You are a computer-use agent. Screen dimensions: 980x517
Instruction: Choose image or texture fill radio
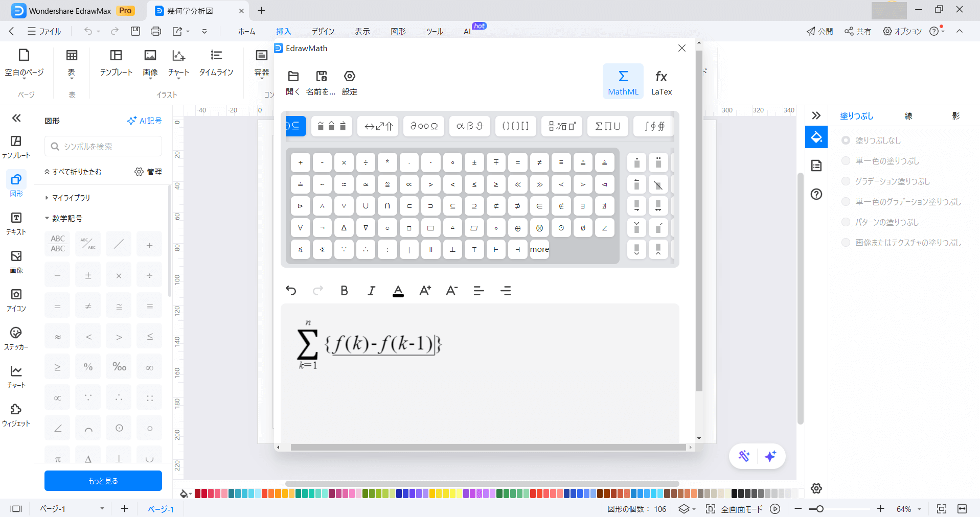point(846,243)
